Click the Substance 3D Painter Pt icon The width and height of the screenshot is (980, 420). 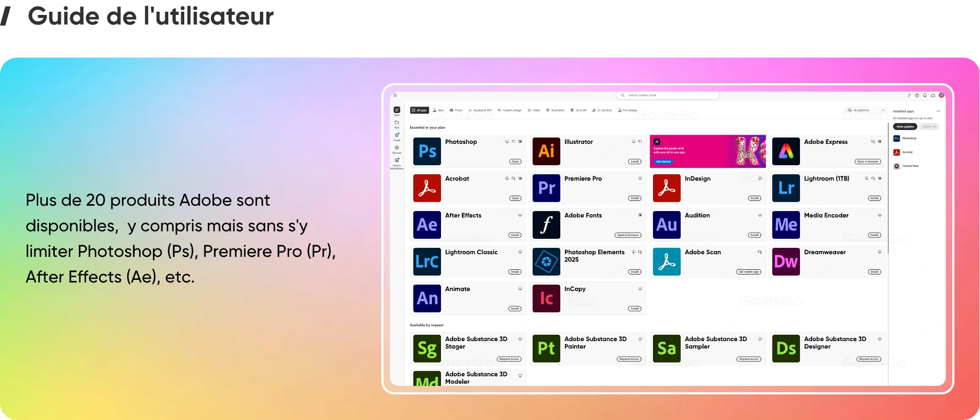546,349
